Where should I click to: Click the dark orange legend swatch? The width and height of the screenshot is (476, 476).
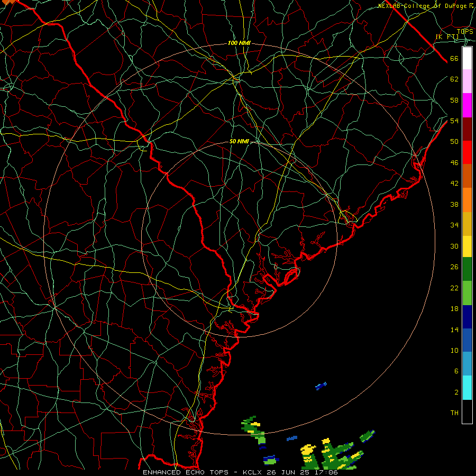click(x=467, y=176)
